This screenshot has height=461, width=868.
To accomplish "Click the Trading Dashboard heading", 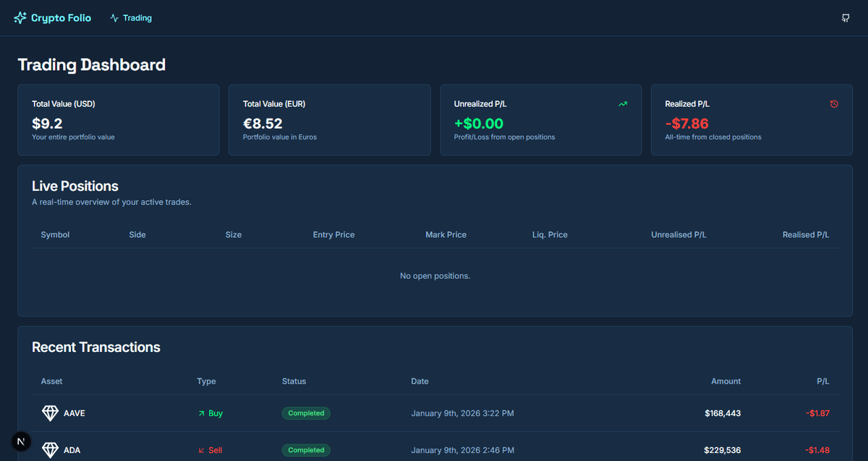I will coord(91,64).
